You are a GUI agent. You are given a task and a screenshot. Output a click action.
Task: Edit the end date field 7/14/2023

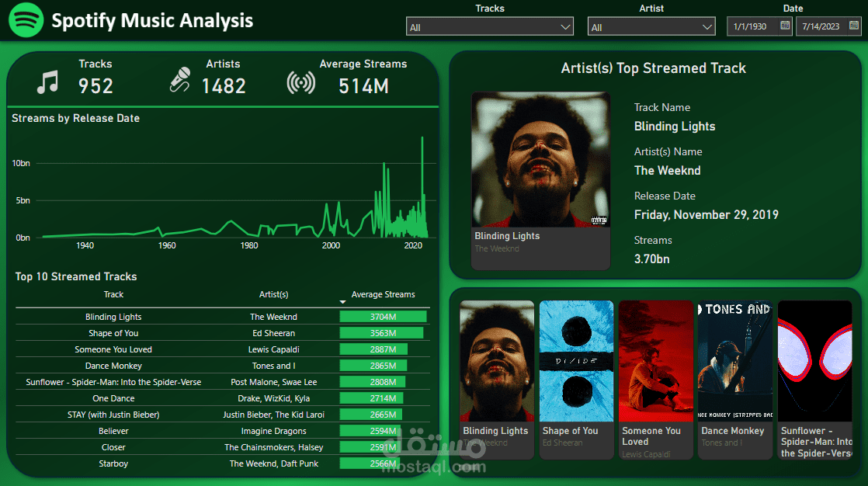pos(821,26)
